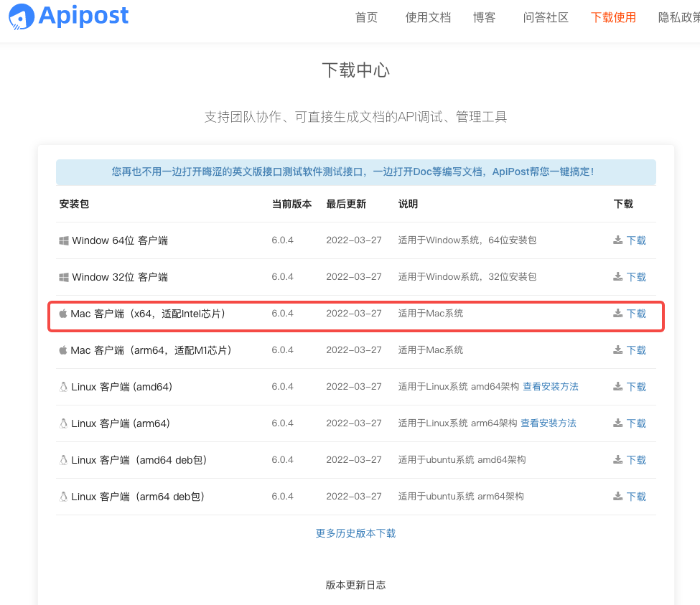This screenshot has width=700, height=605.
Task: Click the Windows icon beside Window 32位 客户端
Action: [x=64, y=277]
